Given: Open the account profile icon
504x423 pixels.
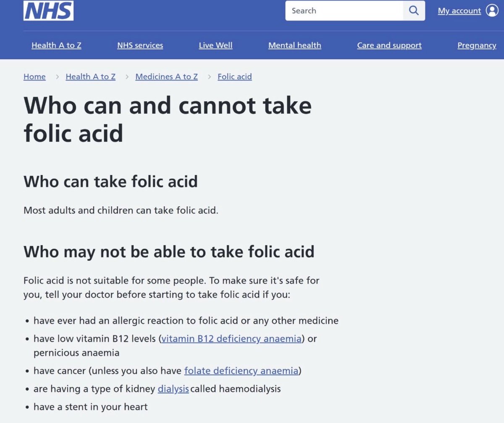Looking at the screenshot, I should coord(492,11).
